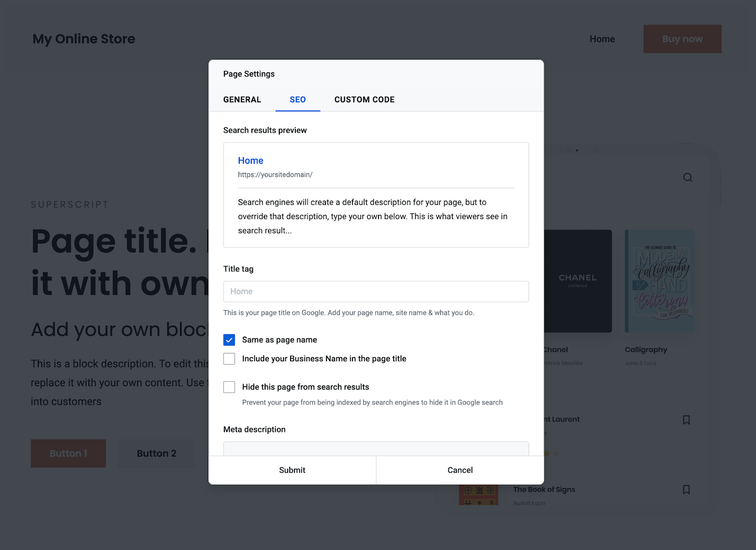Image resolution: width=756 pixels, height=550 pixels.
Task: Click the Rudolf Koch author text
Action: (x=529, y=503)
